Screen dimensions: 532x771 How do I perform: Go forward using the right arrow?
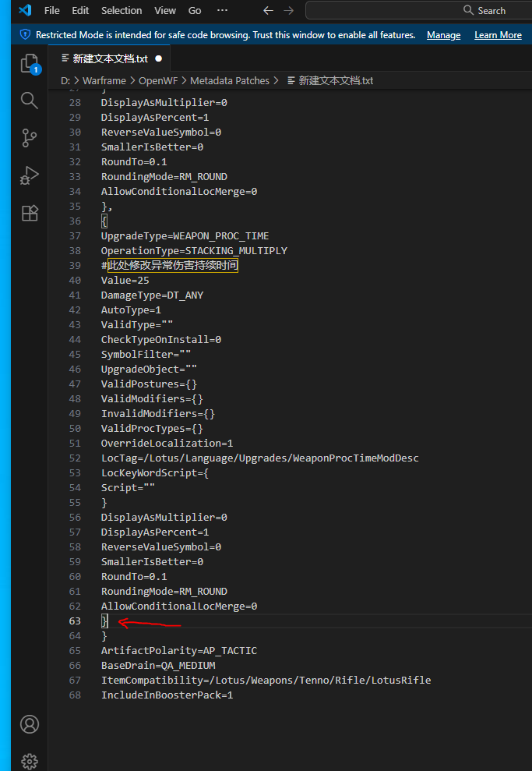[288, 10]
